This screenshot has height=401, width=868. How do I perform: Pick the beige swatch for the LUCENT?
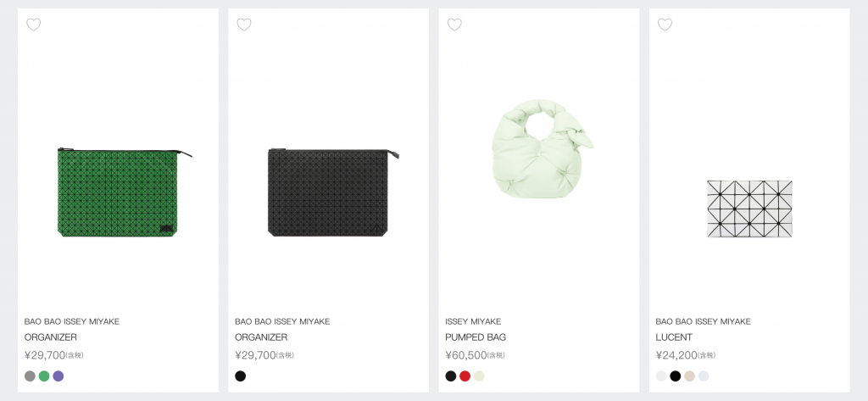689,376
